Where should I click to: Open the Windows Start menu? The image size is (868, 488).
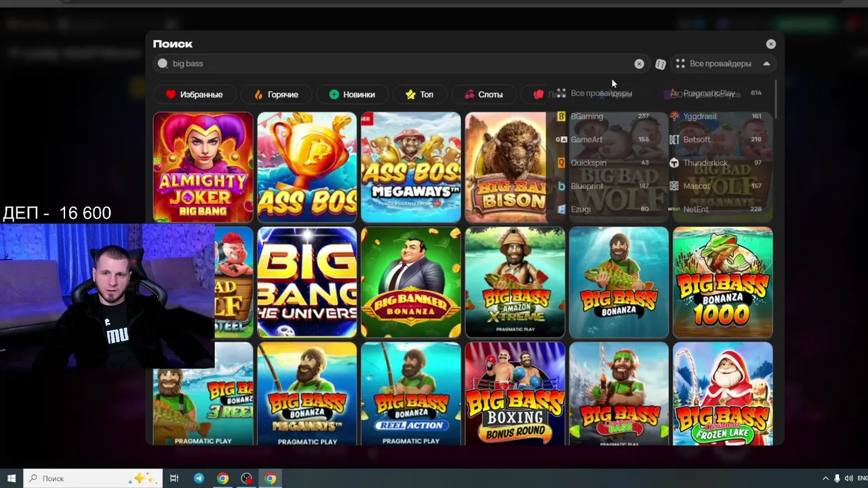coord(12,479)
